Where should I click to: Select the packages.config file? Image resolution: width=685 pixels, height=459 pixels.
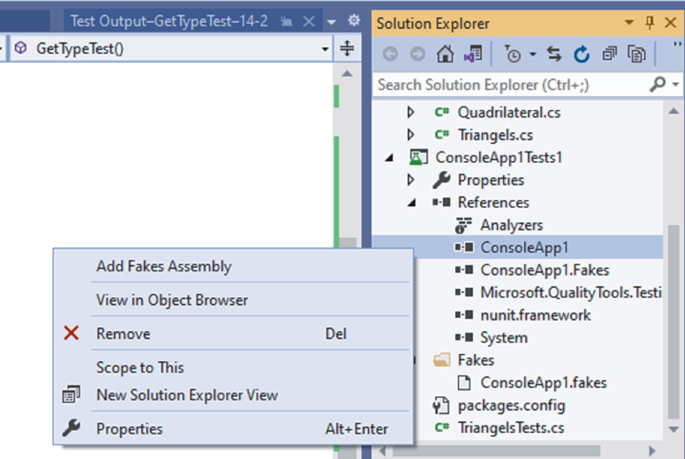(x=511, y=405)
